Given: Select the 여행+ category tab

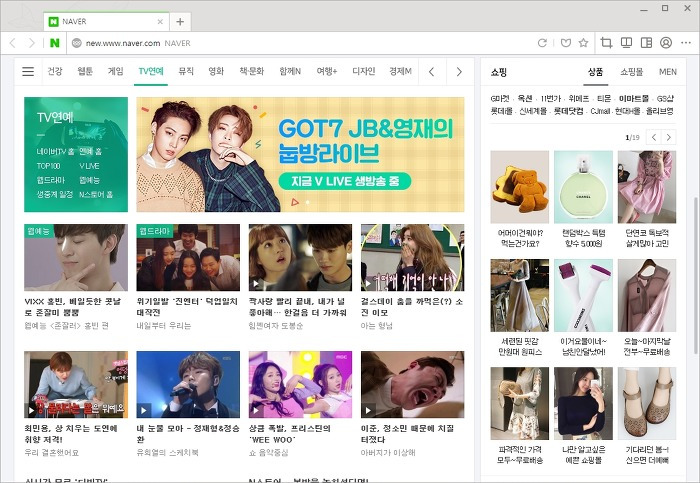Looking at the screenshot, I should point(326,71).
